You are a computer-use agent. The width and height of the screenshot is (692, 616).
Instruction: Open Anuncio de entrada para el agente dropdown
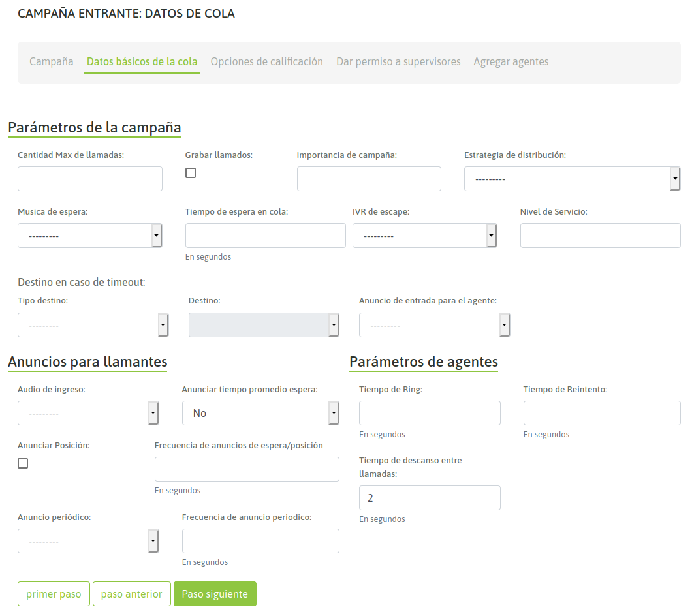434,325
